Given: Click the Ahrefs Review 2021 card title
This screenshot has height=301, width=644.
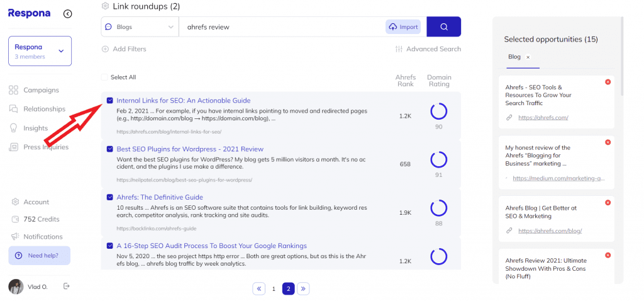Looking at the screenshot, I should (545, 268).
